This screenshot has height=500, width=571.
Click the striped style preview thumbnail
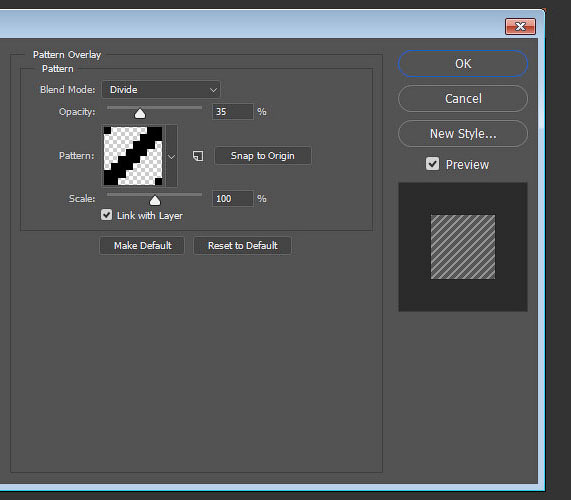click(x=463, y=247)
